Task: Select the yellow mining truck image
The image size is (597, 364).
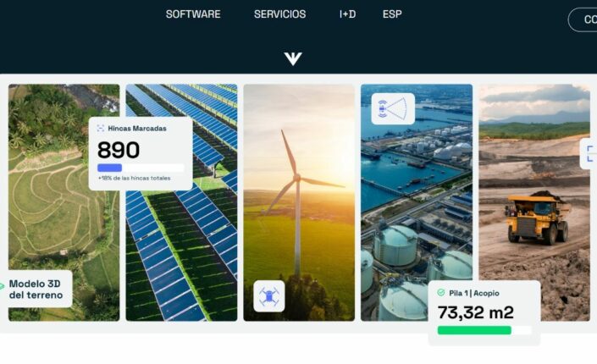Action: coord(534,202)
